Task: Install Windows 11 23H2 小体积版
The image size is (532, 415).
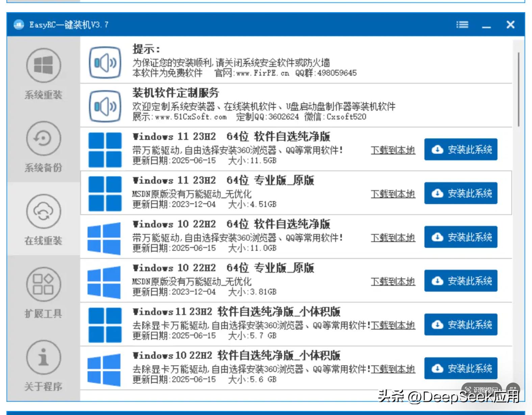Action: pyautogui.click(x=461, y=325)
